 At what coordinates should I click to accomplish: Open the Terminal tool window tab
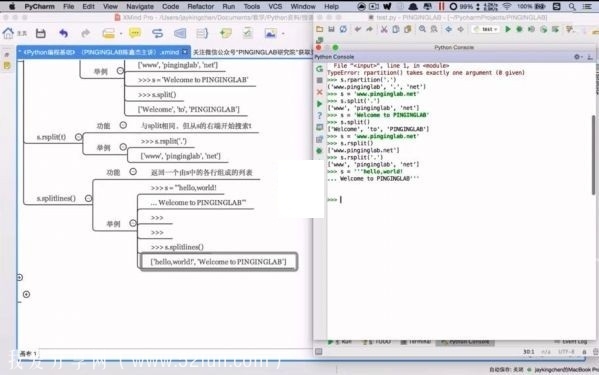[x=416, y=341]
